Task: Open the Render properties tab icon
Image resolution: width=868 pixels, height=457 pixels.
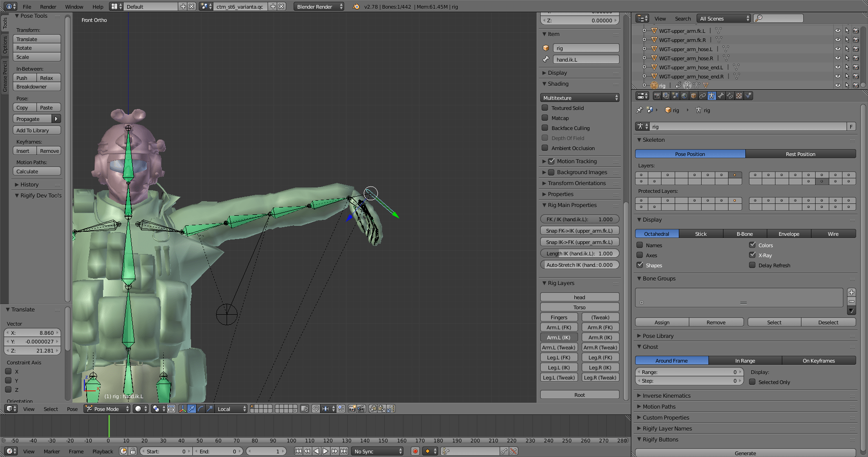Action: coord(657,96)
